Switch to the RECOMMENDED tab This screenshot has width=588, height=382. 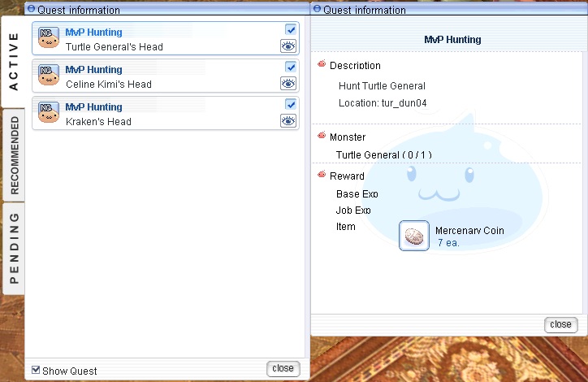pos(14,154)
